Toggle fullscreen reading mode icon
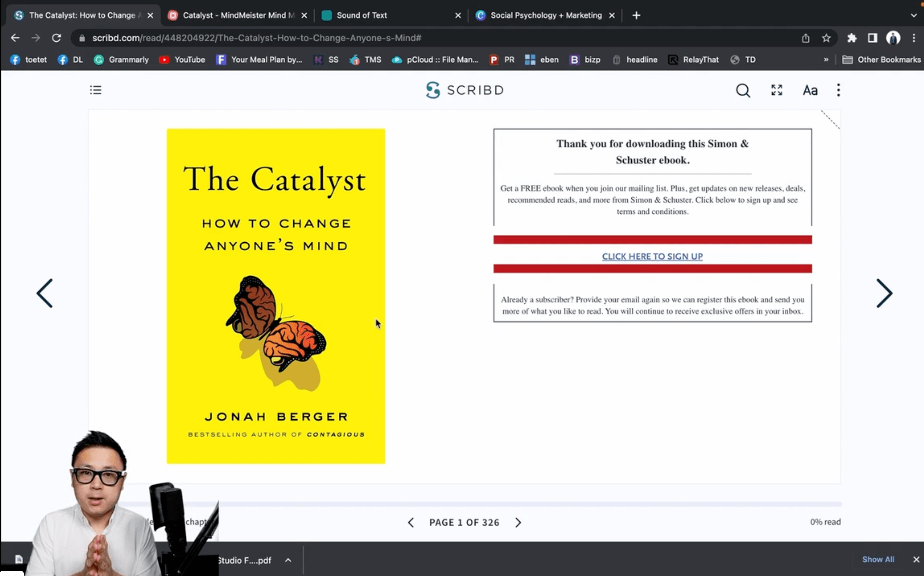The height and width of the screenshot is (576, 924). click(777, 90)
